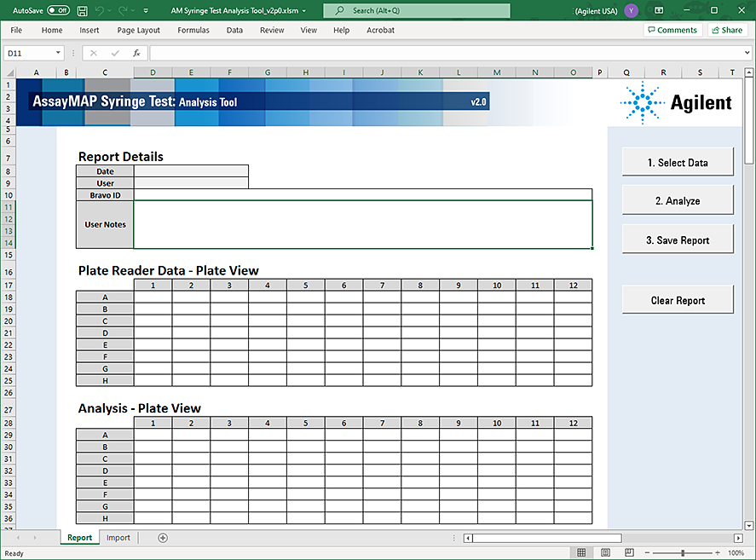
Task: Click the Clear Report button
Action: 678,301
